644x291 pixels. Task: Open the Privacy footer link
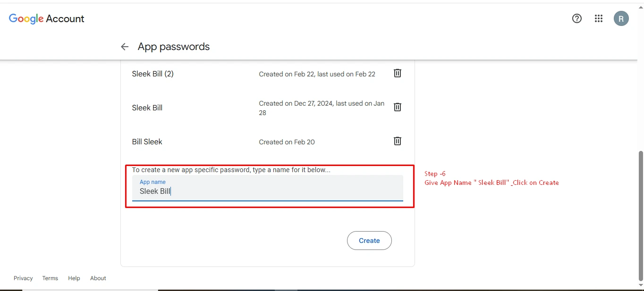click(x=23, y=278)
